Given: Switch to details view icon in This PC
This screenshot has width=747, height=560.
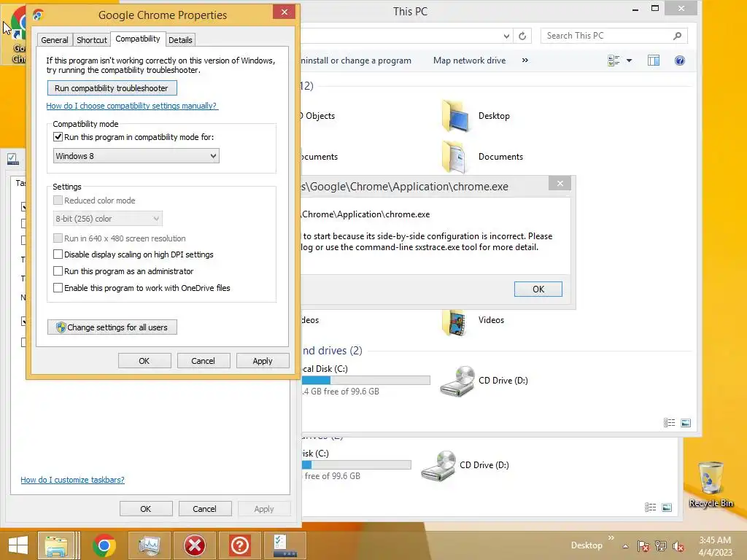Looking at the screenshot, I should coord(670,422).
